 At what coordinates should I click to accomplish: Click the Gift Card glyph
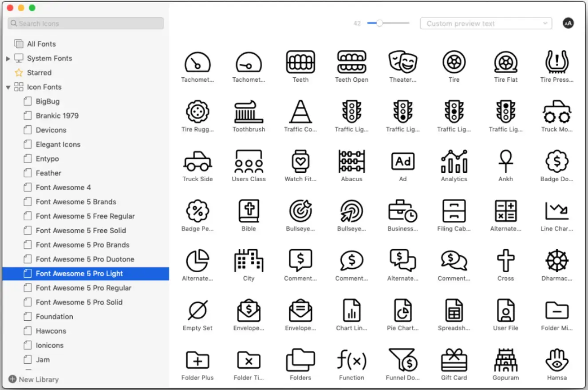coord(454,360)
